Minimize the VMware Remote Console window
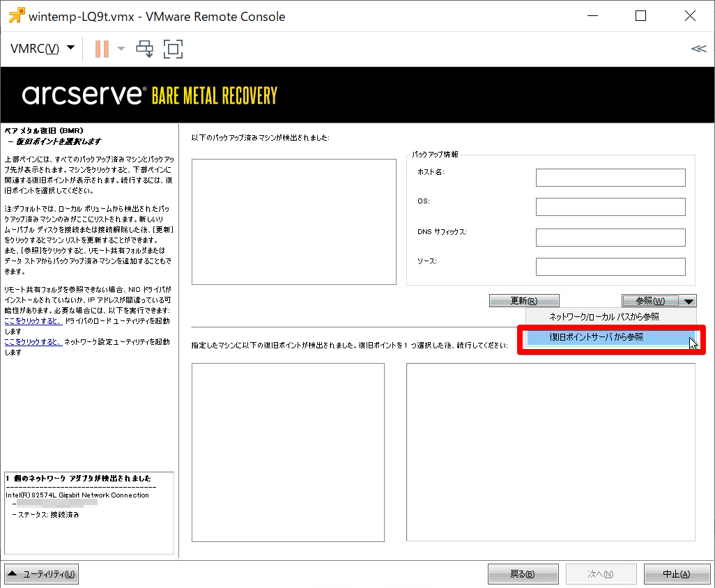Image resolution: width=715 pixels, height=588 pixels. pyautogui.click(x=593, y=16)
